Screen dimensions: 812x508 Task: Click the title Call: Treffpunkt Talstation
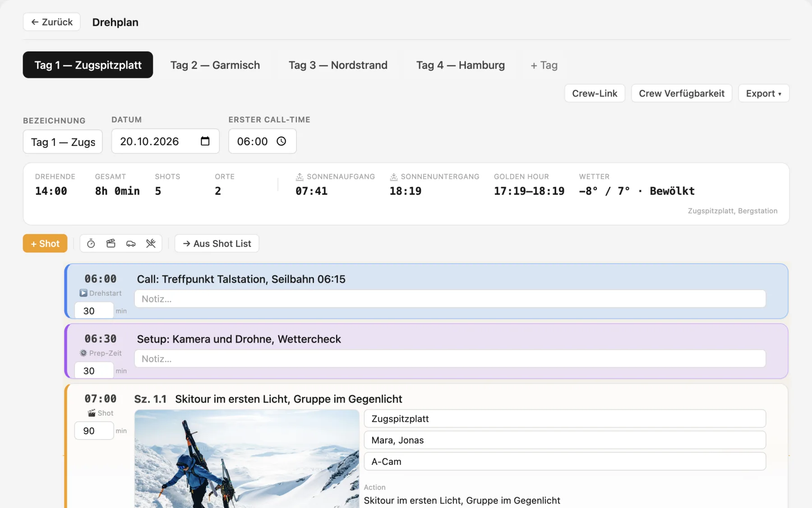(241, 279)
